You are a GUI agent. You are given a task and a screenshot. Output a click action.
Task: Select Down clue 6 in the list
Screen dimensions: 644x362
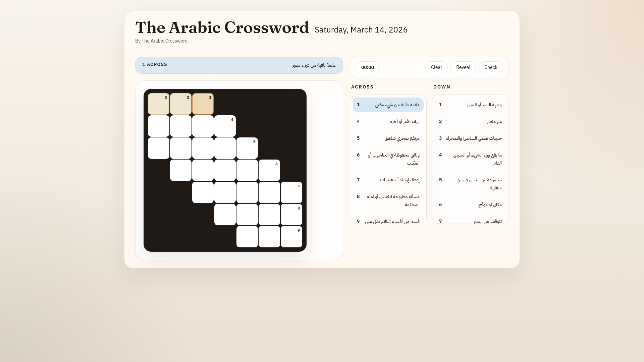tap(470, 205)
